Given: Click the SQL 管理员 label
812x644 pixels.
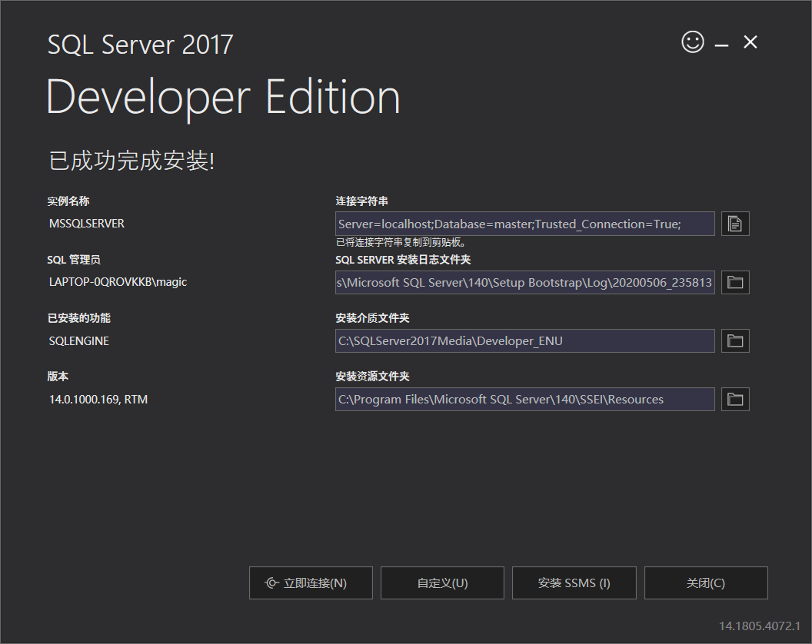Looking at the screenshot, I should tap(74, 260).
